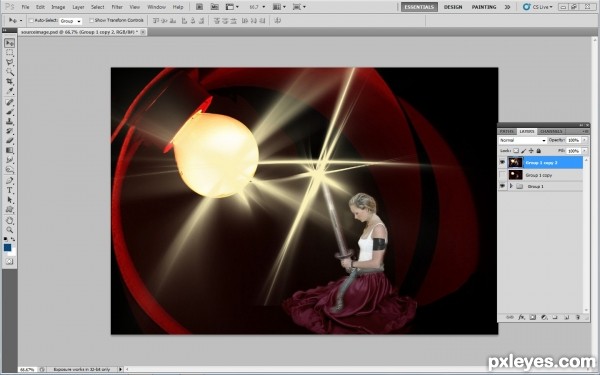Add a layer mask
The width and height of the screenshot is (600, 375).
[532, 317]
